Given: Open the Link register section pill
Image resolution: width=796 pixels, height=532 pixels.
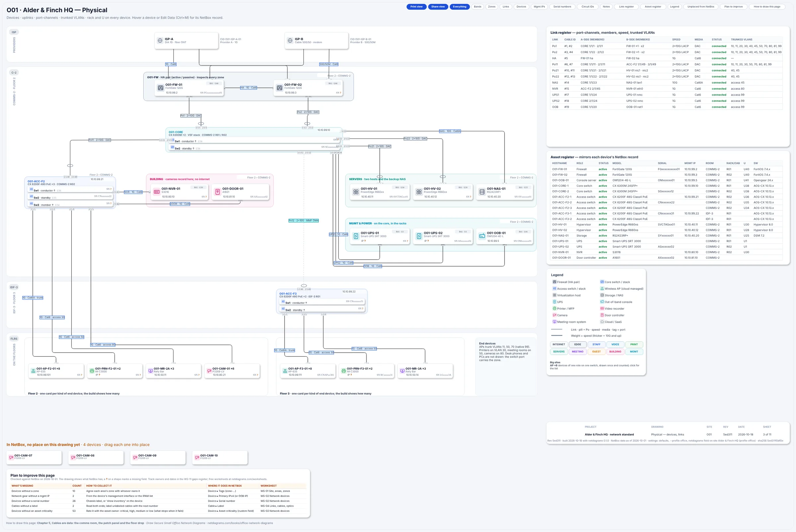Looking at the screenshot, I should click(x=626, y=7).
